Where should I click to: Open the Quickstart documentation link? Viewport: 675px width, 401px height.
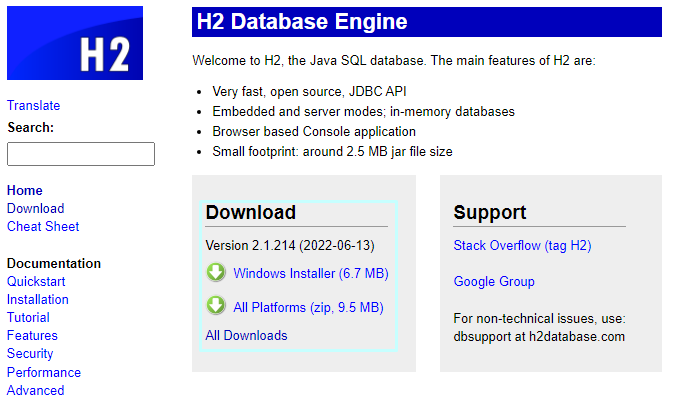36,281
